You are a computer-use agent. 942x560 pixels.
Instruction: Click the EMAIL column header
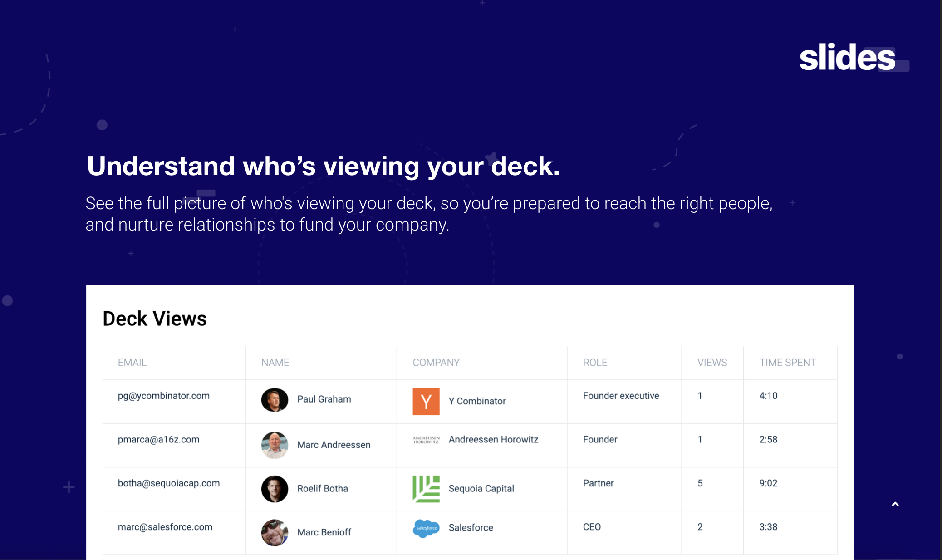point(132,363)
